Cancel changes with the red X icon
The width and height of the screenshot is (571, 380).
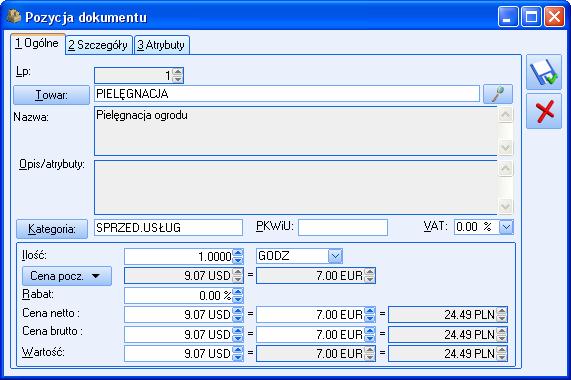pos(544,111)
